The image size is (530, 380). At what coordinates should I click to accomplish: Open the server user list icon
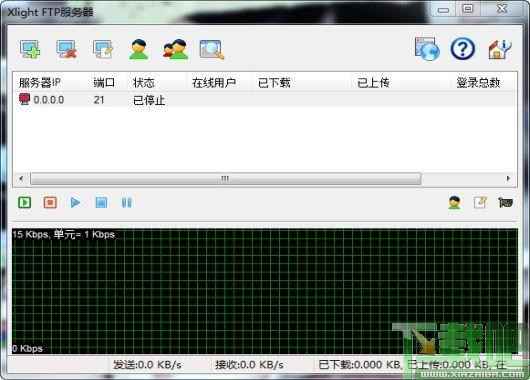coord(455,203)
